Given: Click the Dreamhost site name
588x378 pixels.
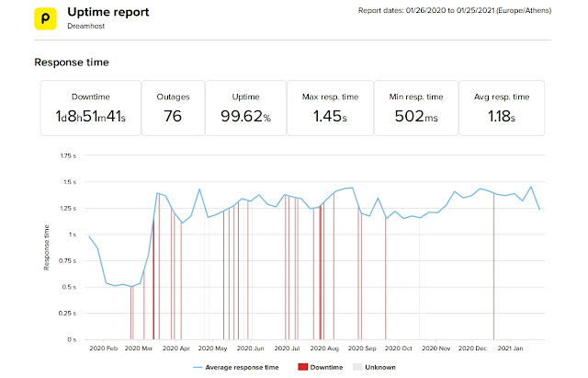Looking at the screenshot, I should coord(85,26).
